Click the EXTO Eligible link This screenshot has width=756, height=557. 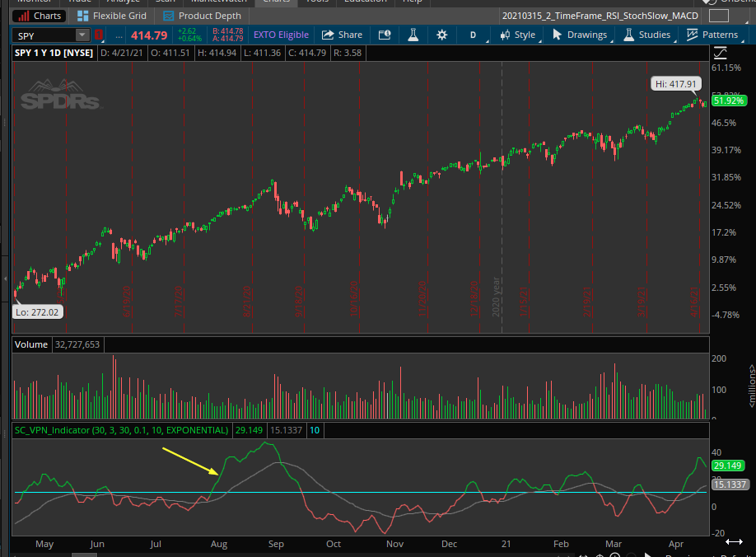pyautogui.click(x=281, y=35)
